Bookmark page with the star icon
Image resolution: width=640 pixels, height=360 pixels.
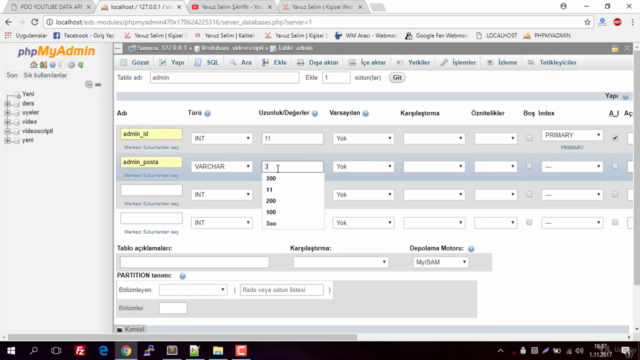tap(587, 22)
